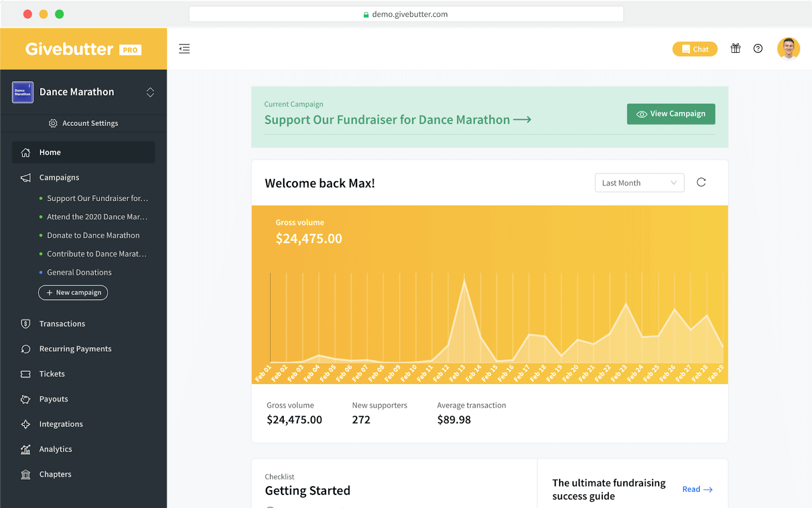This screenshot has height=508, width=812.
Task: Open Integrations page
Action: (61, 424)
